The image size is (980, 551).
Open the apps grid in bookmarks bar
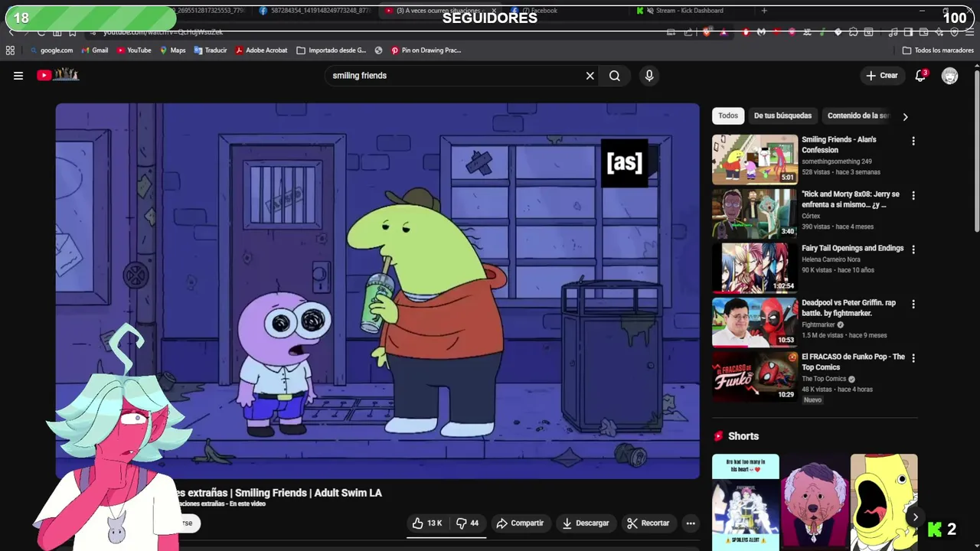click(10, 51)
